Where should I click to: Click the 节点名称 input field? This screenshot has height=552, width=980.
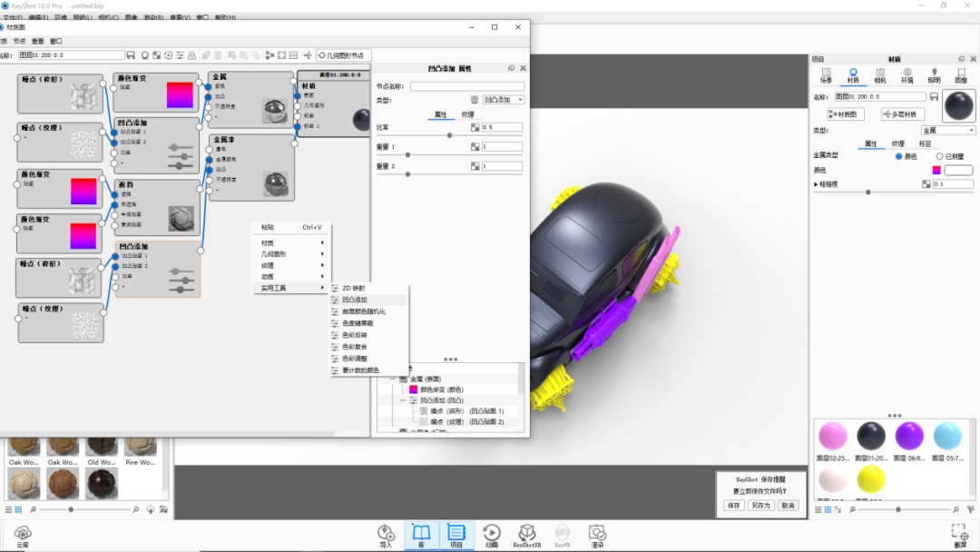[467, 86]
